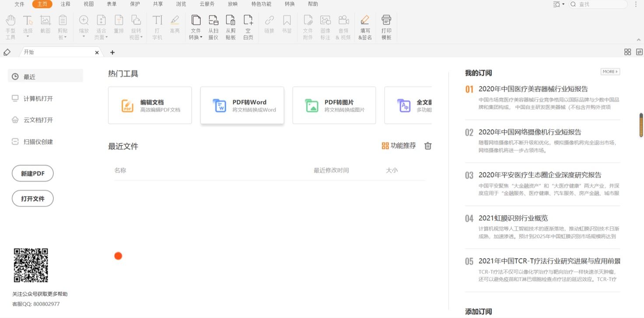644x318 pixels.
Task: Clear recent files with the trash icon
Action: tap(427, 146)
